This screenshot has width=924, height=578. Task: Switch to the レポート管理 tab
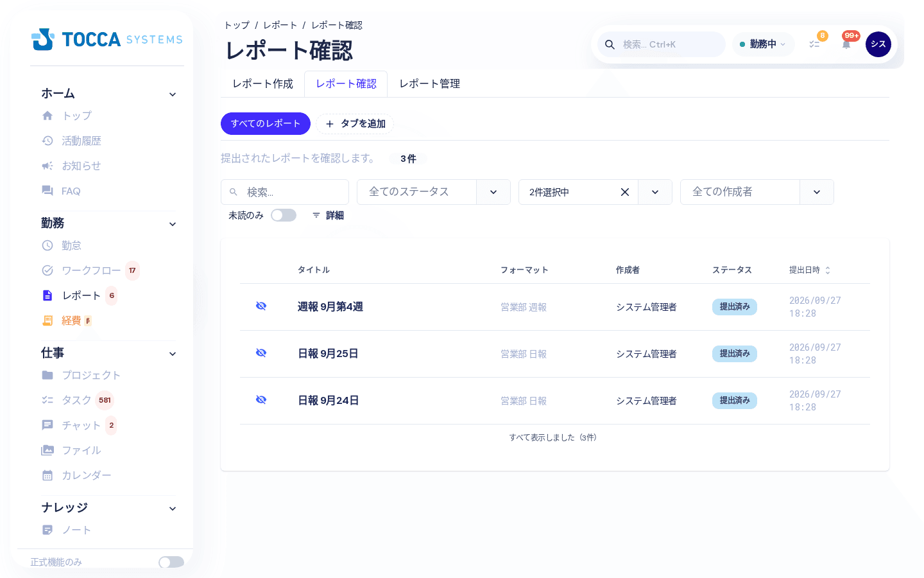pos(429,84)
